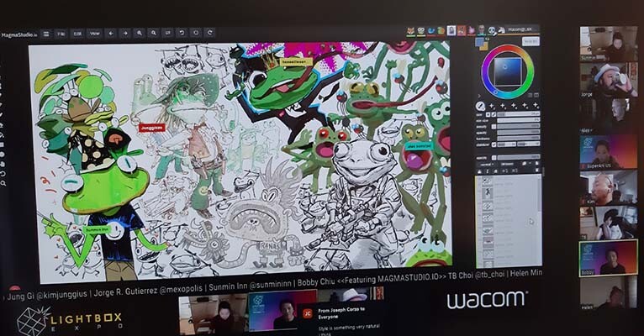Select the blue bird user avatar
This screenshot has height=336, width=644.
pyautogui.click(x=430, y=31)
